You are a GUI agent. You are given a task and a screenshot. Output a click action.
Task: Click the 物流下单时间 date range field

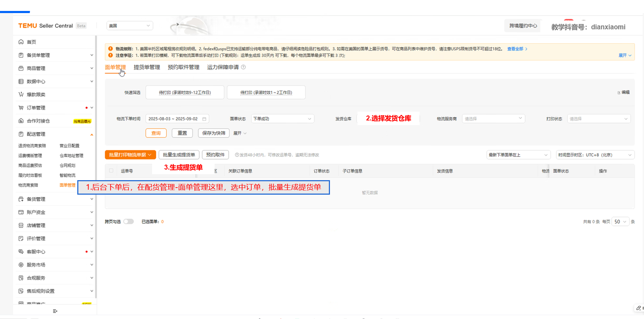tap(177, 119)
